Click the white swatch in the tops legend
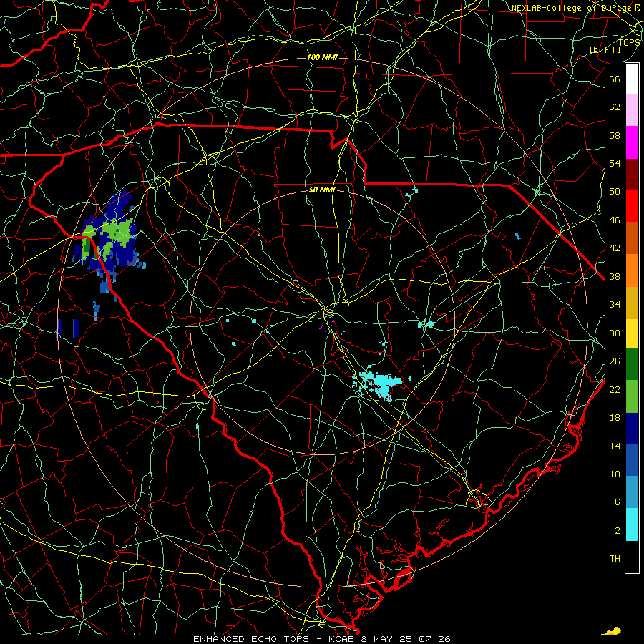The image size is (644, 644). point(632,79)
